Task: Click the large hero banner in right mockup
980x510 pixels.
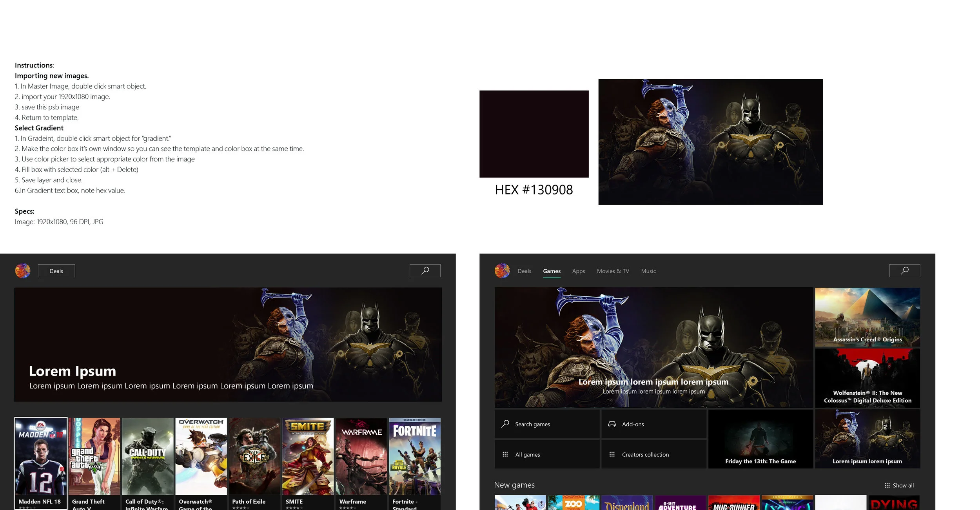Action: pos(653,347)
